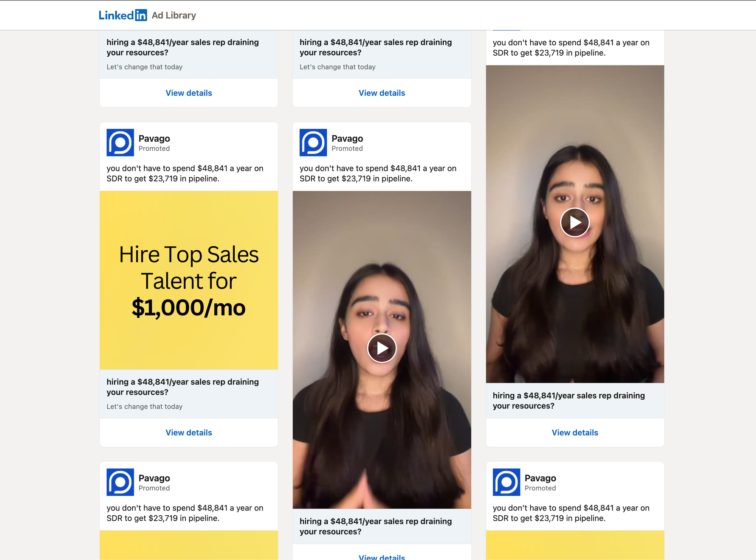Play the right column video ad
756x560 pixels.
coord(575,222)
